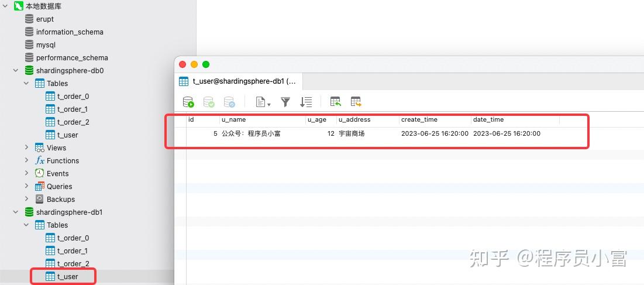Open t_order_1 in shardingsphere-db1
The height and width of the screenshot is (285, 644).
point(73,251)
